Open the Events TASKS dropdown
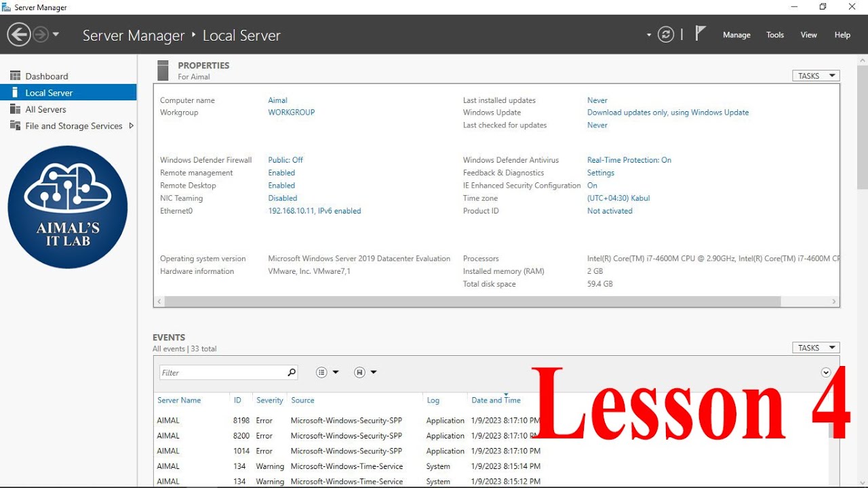This screenshot has width=868, height=488. pos(816,348)
